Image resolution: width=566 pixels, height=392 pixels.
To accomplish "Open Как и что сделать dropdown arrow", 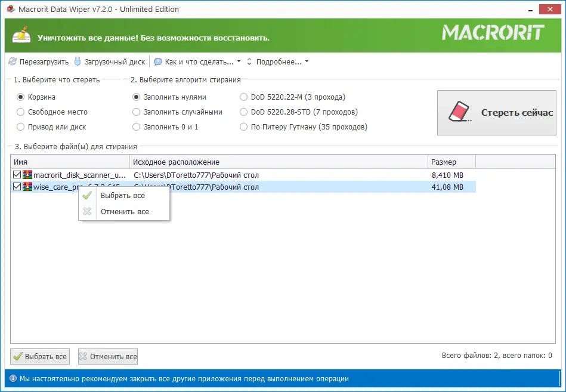I will 239,61.
